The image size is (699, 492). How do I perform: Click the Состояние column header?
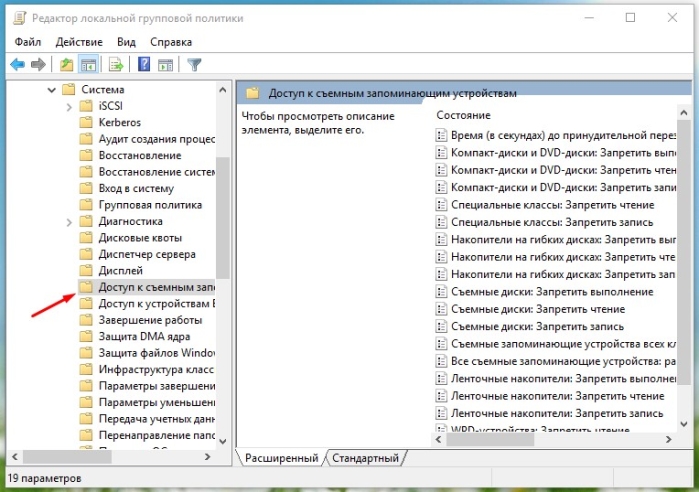(463, 115)
